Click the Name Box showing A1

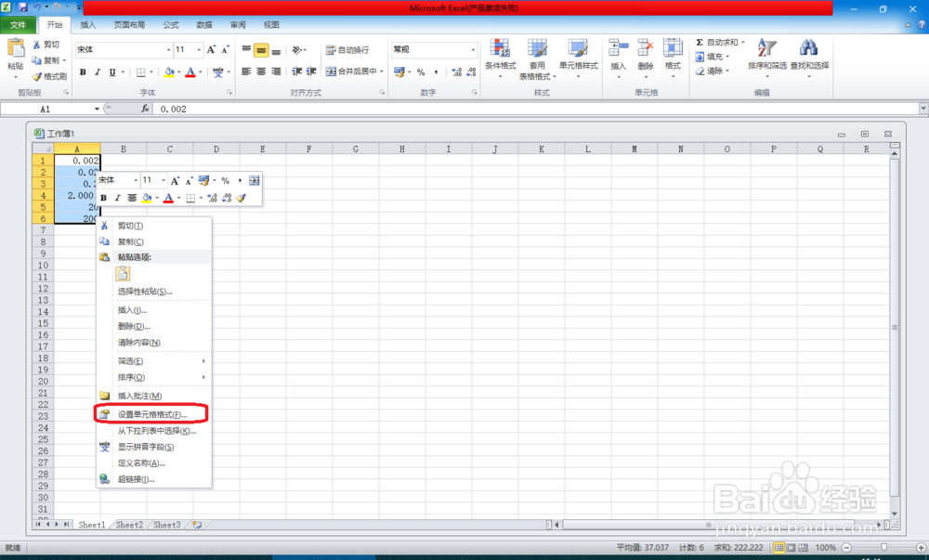(46, 109)
